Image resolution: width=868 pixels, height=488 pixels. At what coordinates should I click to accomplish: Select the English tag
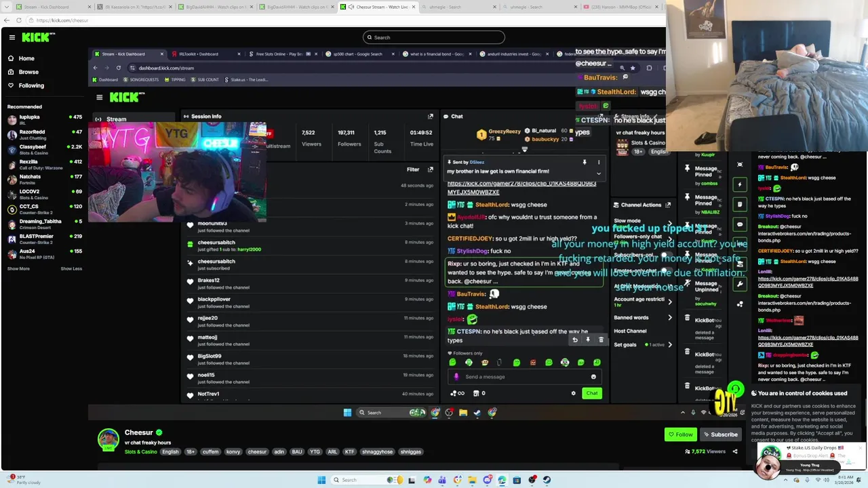(170, 451)
